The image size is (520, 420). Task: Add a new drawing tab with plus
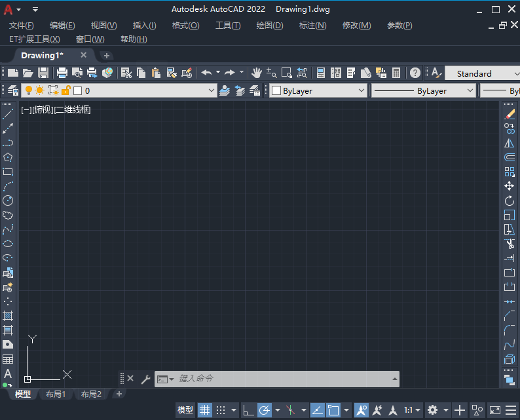click(107, 56)
